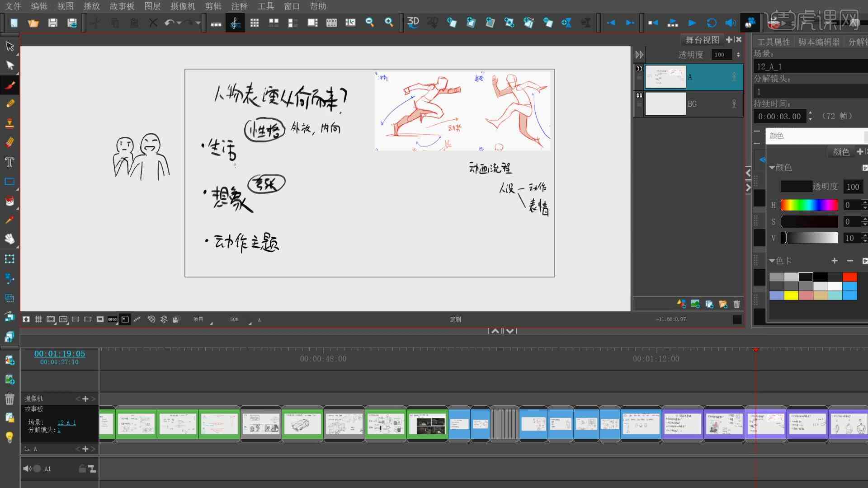Pick the yellow color swatch
Viewport: 868px width, 488px height.
tap(791, 296)
